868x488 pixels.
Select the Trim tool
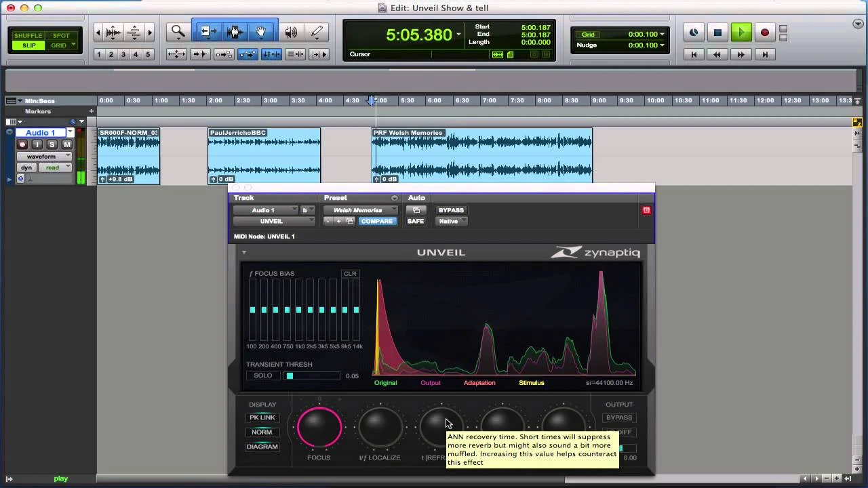(208, 31)
